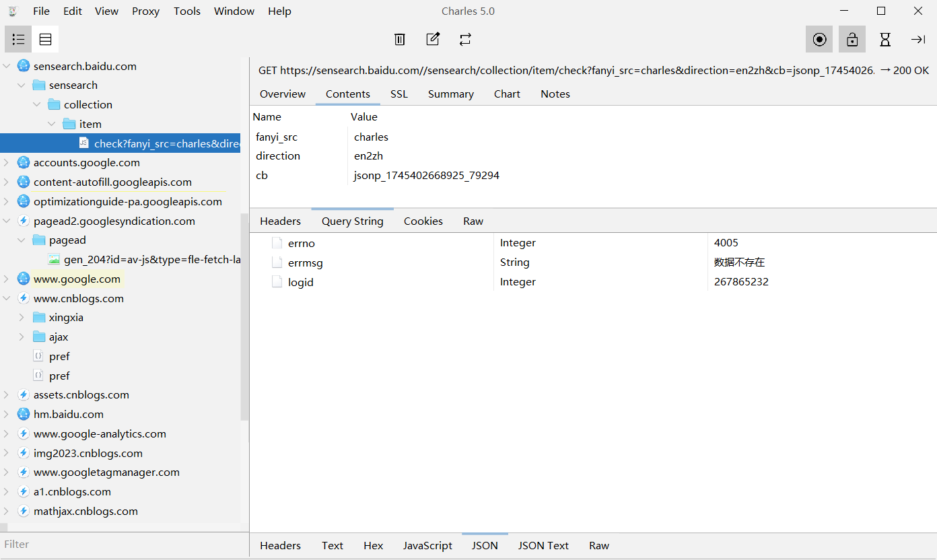
Task: Show request Headers tab
Action: [x=281, y=221]
